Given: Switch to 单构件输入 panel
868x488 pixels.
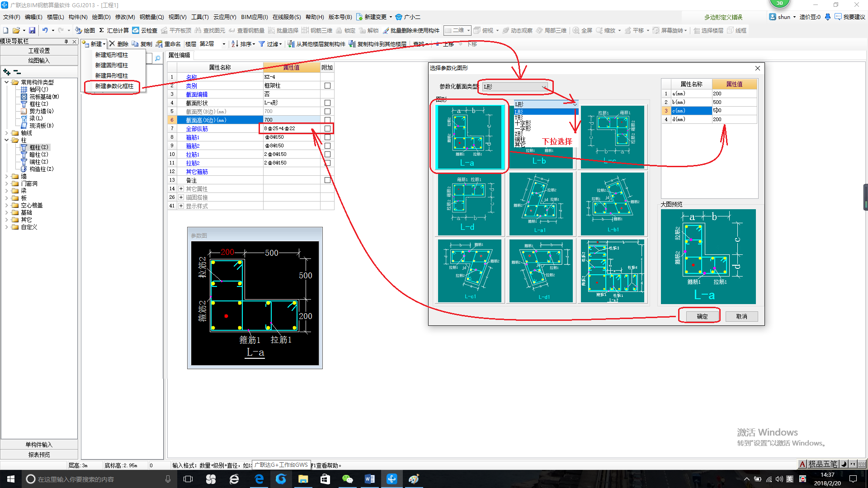Looking at the screenshot, I should (39, 445).
